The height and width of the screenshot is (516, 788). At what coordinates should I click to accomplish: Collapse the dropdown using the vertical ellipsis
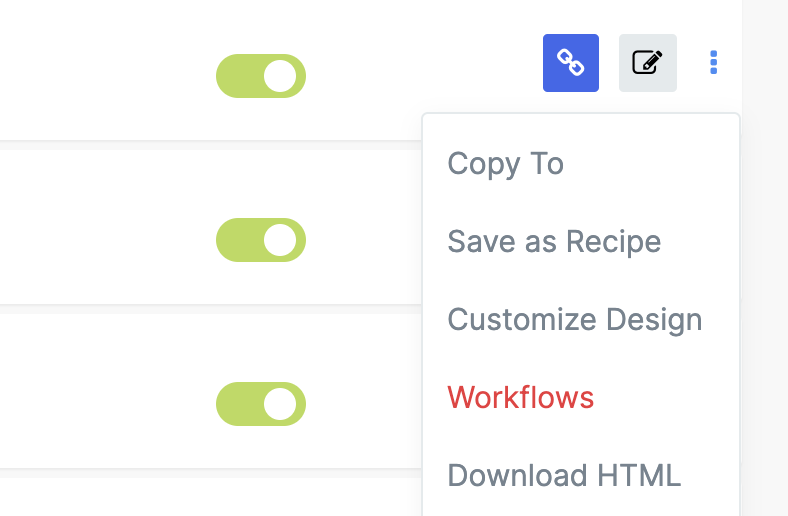(x=713, y=63)
